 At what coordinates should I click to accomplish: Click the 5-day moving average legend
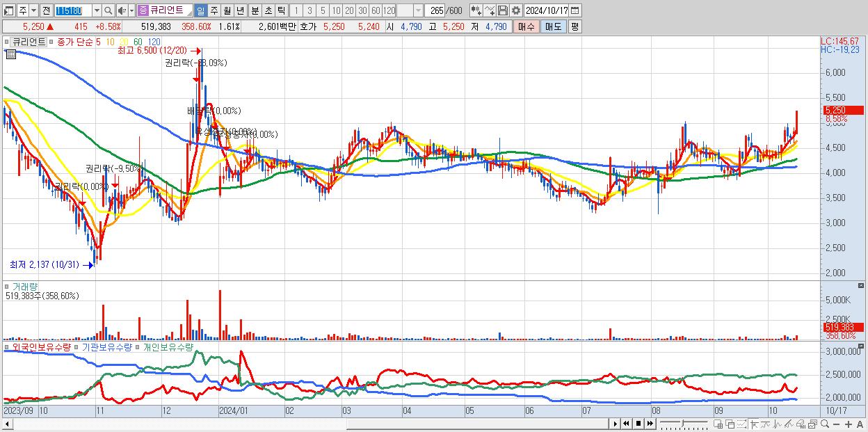(98, 42)
